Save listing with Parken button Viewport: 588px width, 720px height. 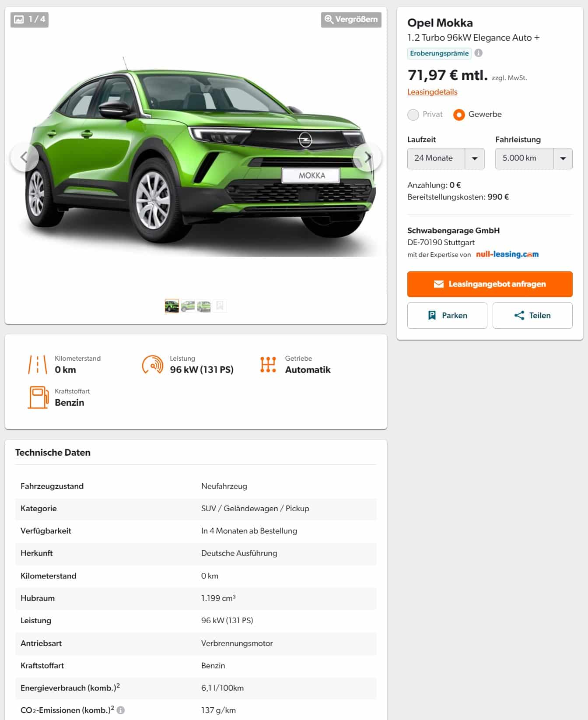(447, 316)
